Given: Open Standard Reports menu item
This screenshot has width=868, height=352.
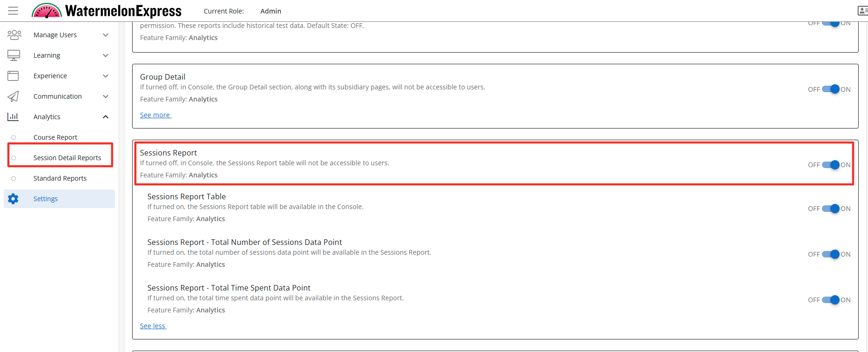Looking at the screenshot, I should 60,178.
